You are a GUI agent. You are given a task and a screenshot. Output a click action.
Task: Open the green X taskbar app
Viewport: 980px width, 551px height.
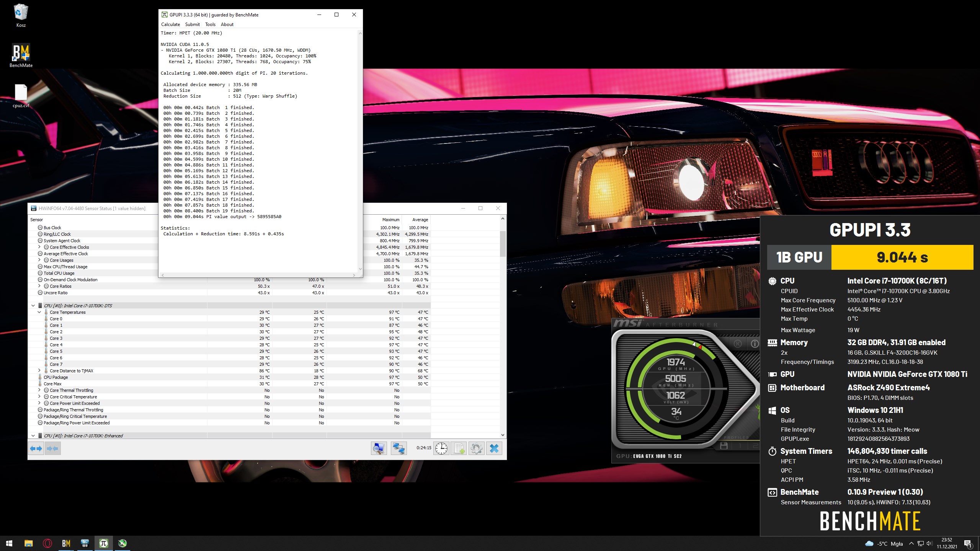pos(122,543)
